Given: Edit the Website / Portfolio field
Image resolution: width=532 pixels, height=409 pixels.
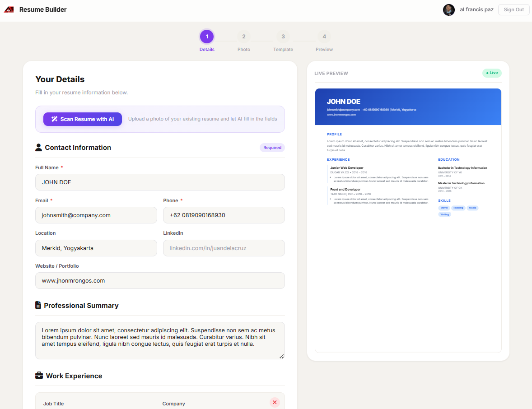Looking at the screenshot, I should coord(160,280).
